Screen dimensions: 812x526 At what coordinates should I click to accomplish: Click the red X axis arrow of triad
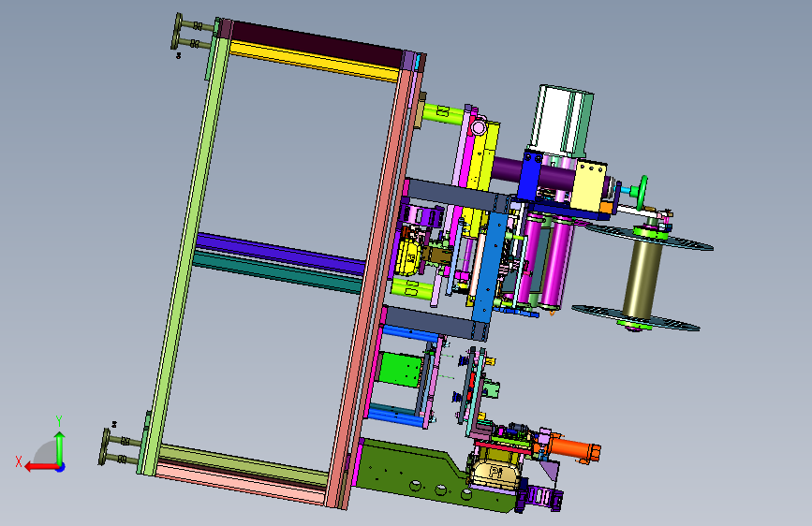coord(41,467)
